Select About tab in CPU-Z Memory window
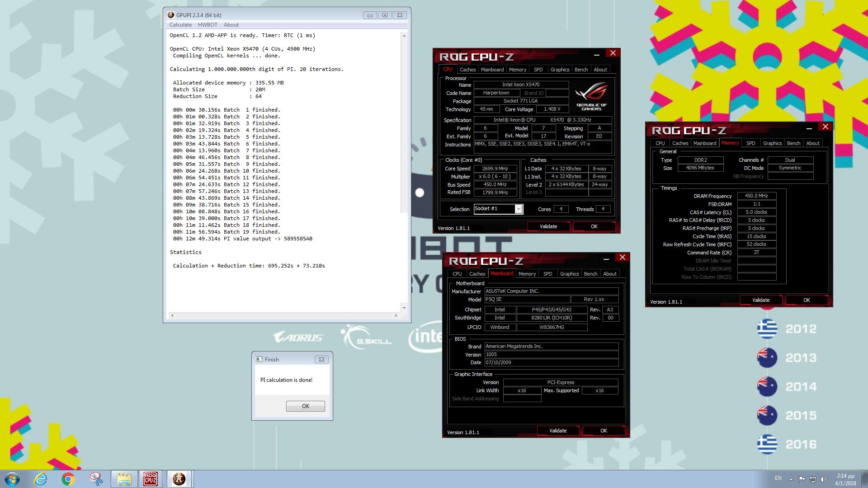 (813, 143)
